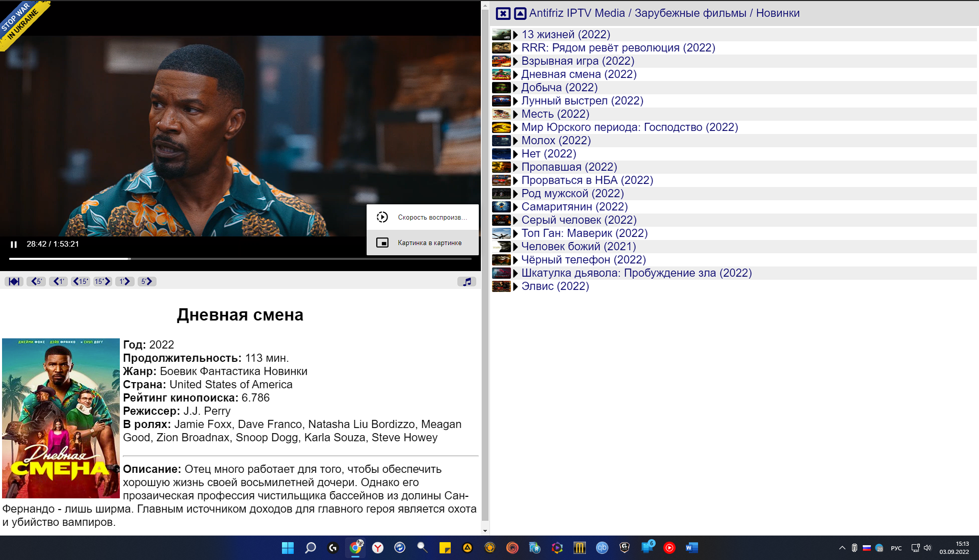Click the Дневная смена poster image

pyautogui.click(x=61, y=418)
